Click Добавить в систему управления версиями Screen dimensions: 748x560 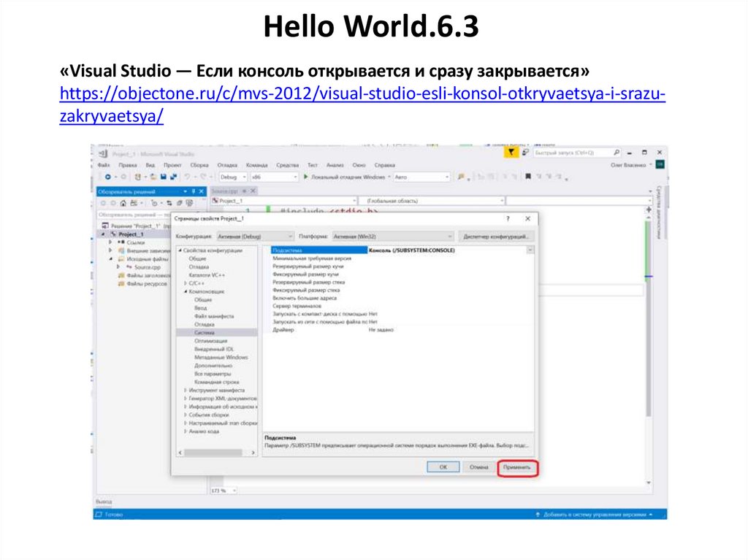[x=594, y=515]
